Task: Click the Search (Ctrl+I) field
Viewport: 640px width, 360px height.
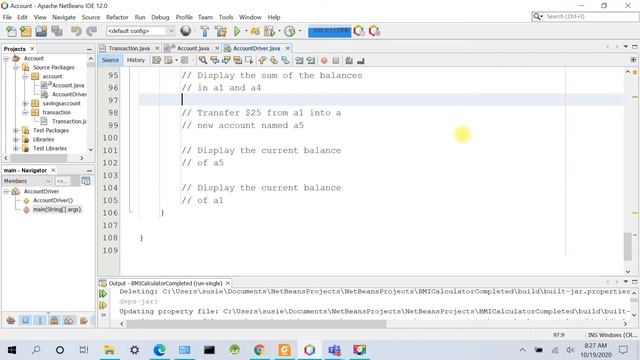Action: [x=590, y=16]
